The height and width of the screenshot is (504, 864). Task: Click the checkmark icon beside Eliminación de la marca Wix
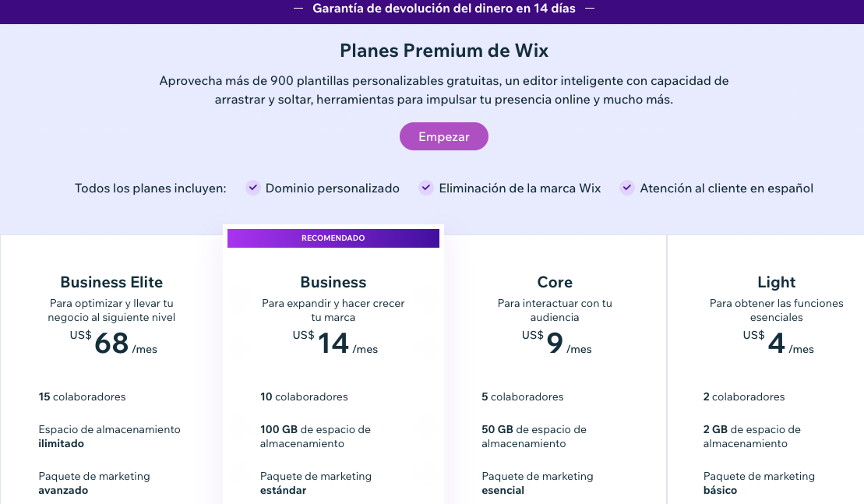[x=425, y=188]
